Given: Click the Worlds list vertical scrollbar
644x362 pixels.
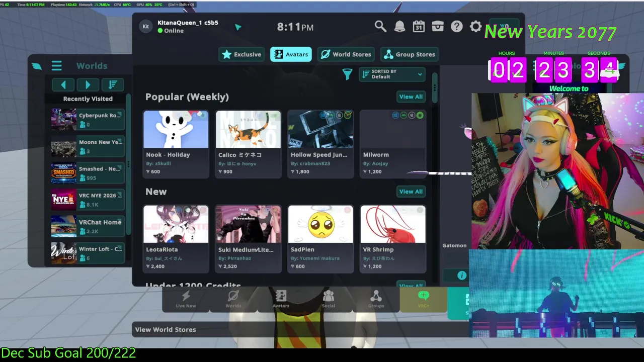Looking at the screenshot, I should click(129, 163).
